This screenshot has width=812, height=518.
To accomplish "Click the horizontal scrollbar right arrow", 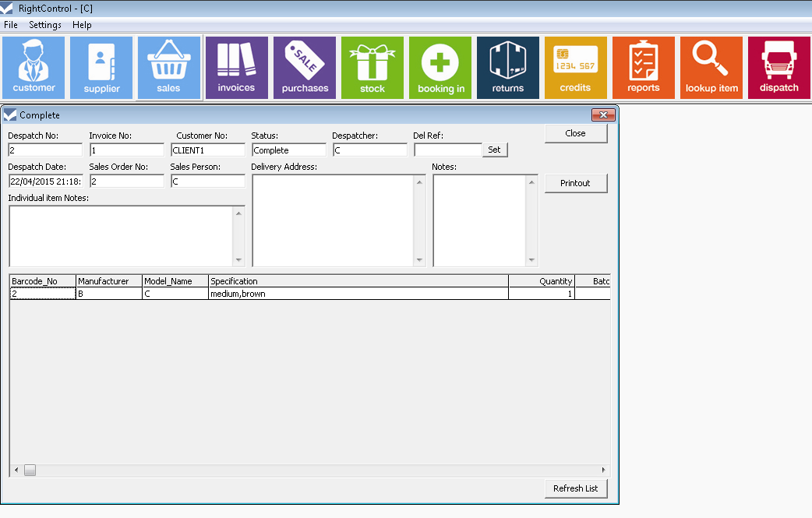I will (603, 470).
